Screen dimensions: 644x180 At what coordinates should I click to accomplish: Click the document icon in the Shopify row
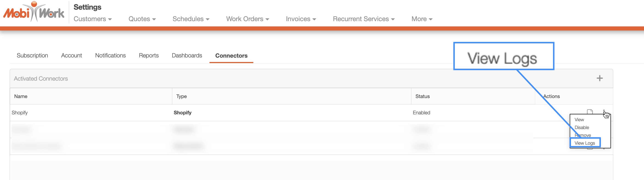(590, 111)
